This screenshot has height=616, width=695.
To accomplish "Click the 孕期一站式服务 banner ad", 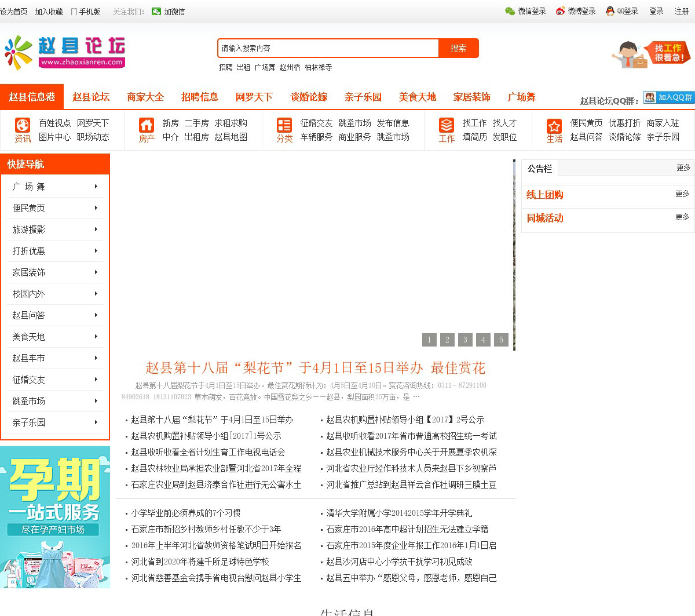I will (55, 517).
